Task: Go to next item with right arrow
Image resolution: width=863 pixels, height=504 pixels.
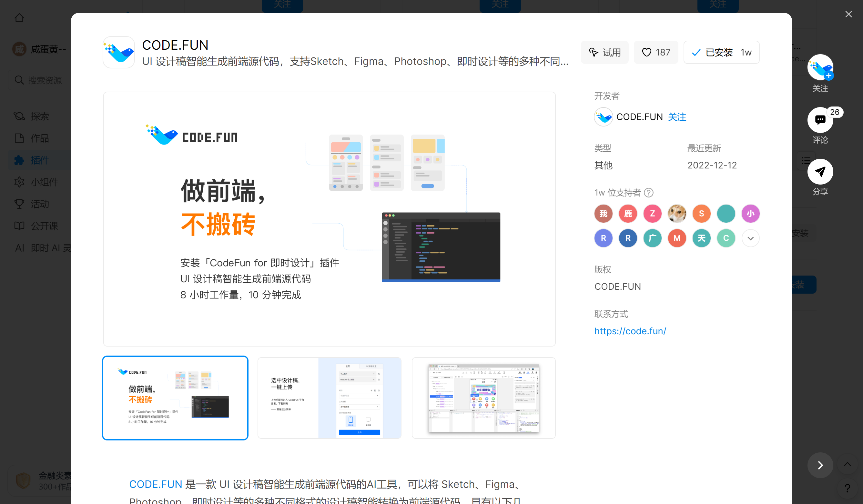Action: (820, 465)
